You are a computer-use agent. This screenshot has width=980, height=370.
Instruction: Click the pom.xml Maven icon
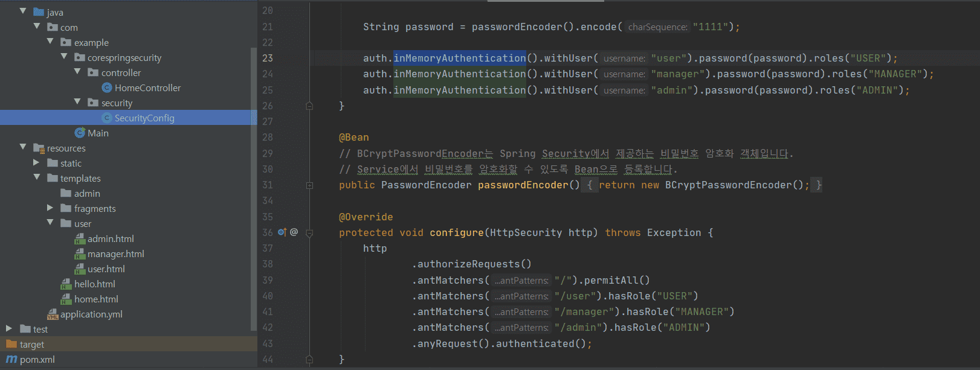point(11,360)
